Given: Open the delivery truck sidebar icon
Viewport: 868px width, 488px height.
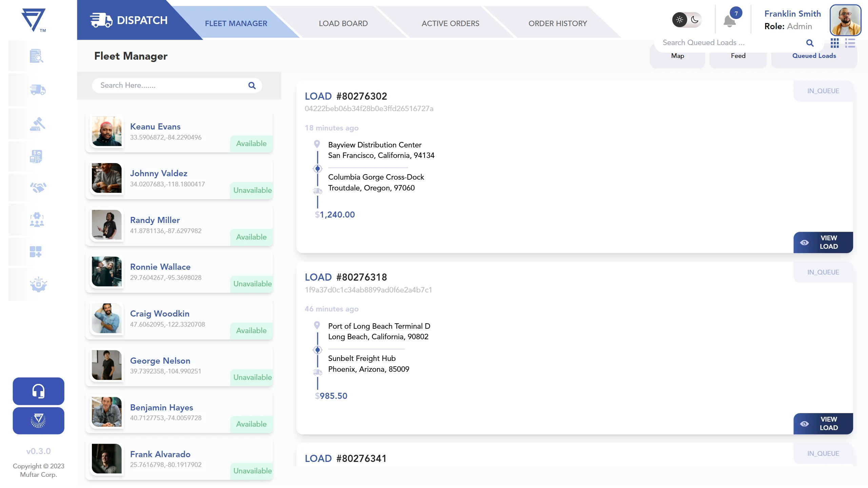Looking at the screenshot, I should [x=38, y=90].
